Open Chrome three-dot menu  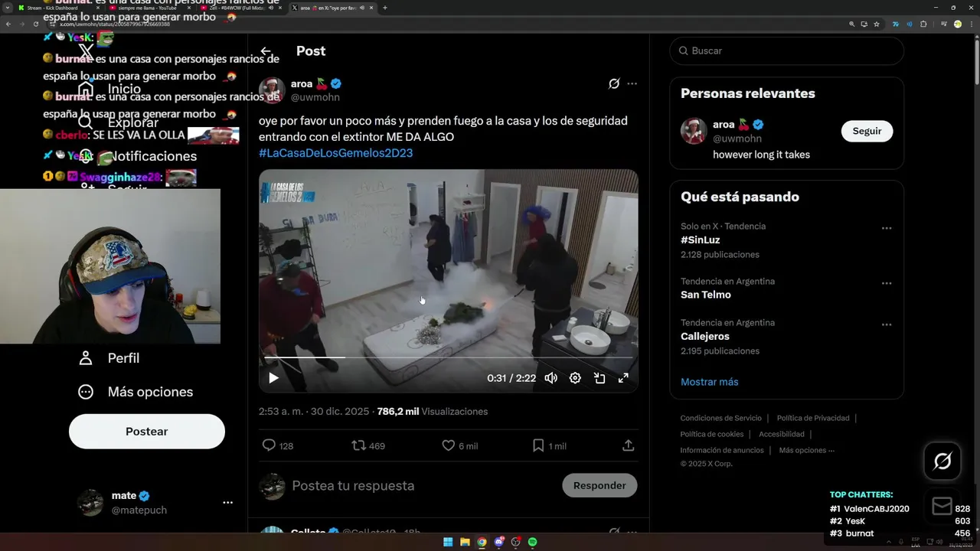coord(972,24)
